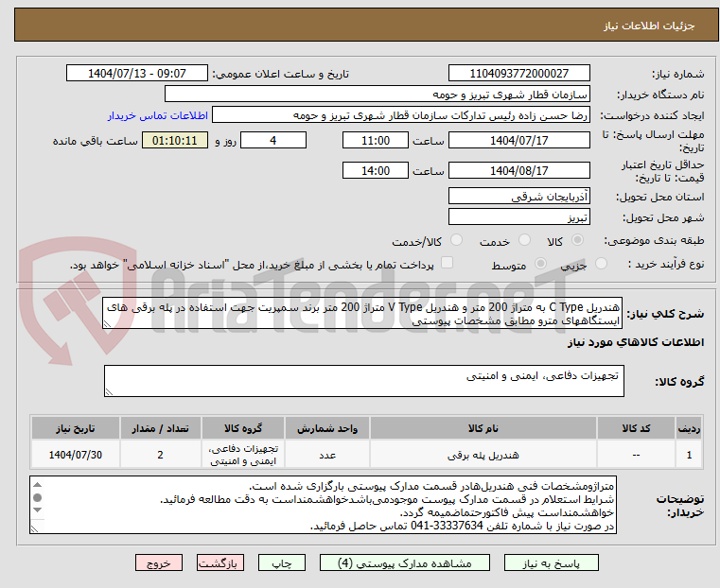The height and width of the screenshot is (588, 720).
Task: Select the خدمت radio button
Action: tap(524, 240)
